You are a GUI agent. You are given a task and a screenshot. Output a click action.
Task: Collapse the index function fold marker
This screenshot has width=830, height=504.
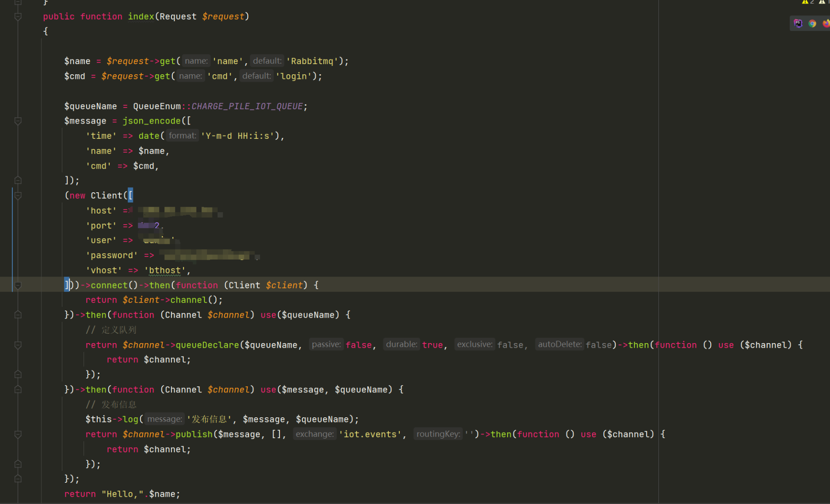18,17
